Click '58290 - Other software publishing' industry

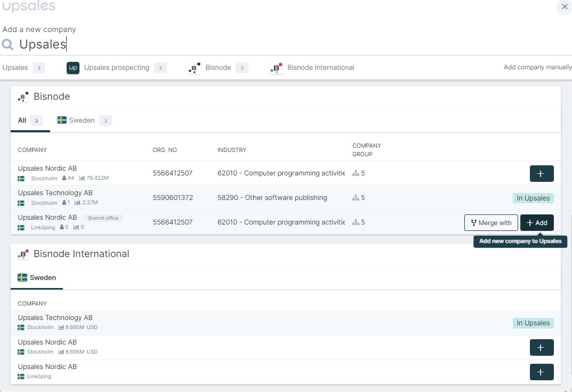point(272,197)
